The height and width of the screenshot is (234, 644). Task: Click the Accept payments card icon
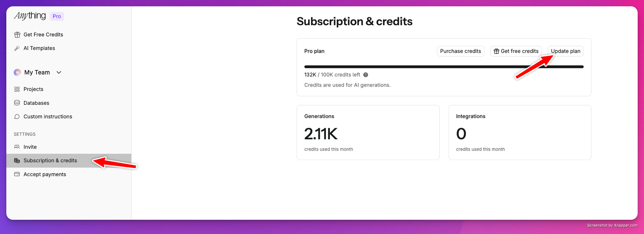pyautogui.click(x=17, y=174)
